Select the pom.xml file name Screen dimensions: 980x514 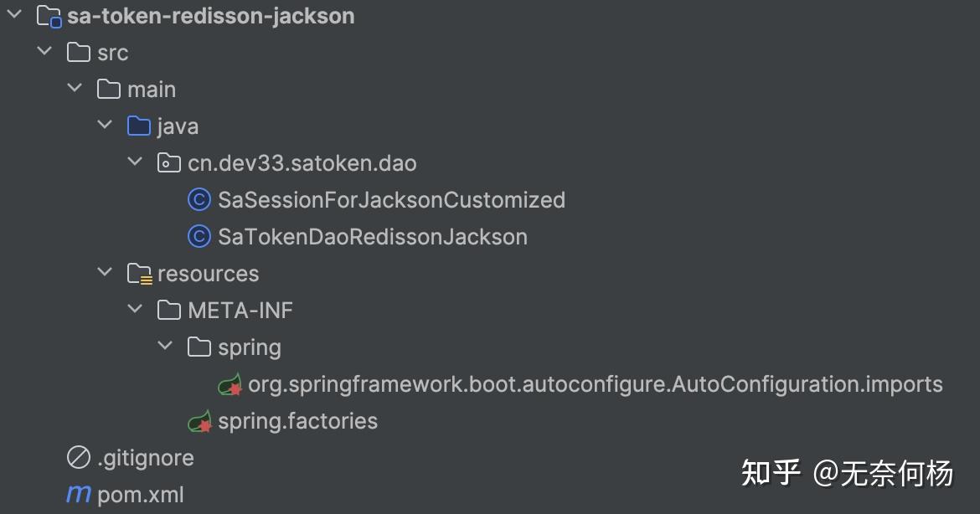tap(141, 495)
